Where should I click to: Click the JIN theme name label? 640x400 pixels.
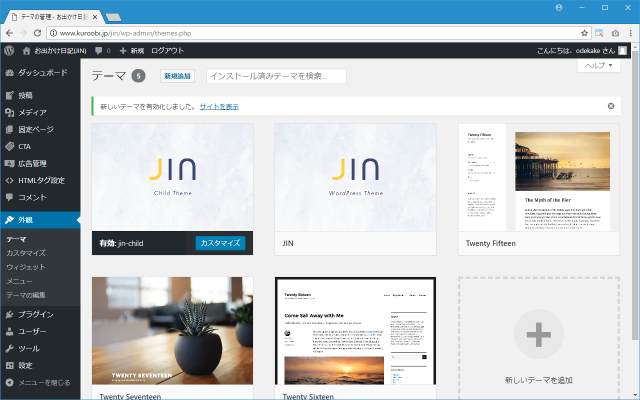pyautogui.click(x=288, y=243)
